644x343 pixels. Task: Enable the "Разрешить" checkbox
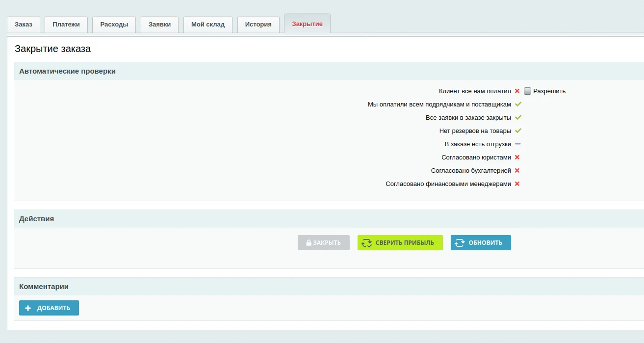pyautogui.click(x=527, y=91)
